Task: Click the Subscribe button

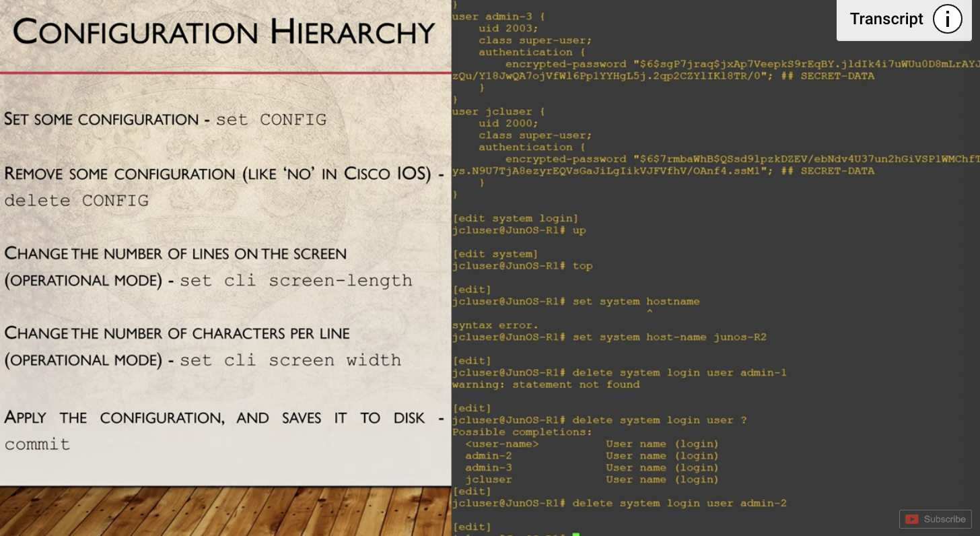Action: pos(936,519)
